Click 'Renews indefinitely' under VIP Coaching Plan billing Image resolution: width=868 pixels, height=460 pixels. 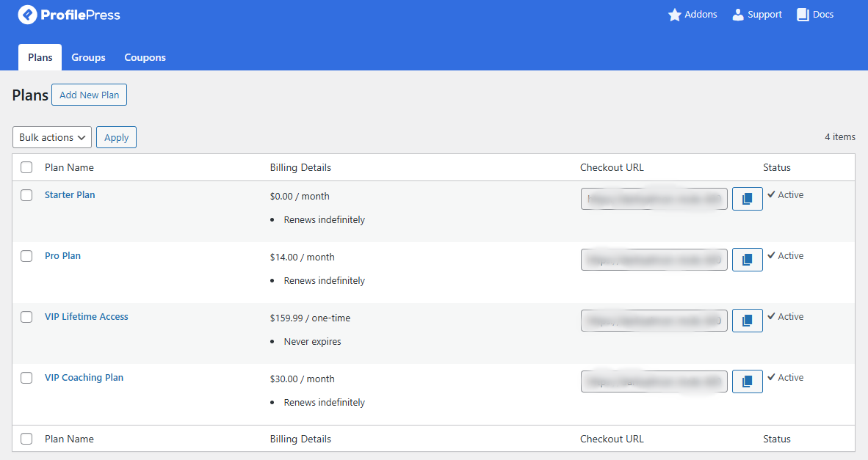point(325,402)
